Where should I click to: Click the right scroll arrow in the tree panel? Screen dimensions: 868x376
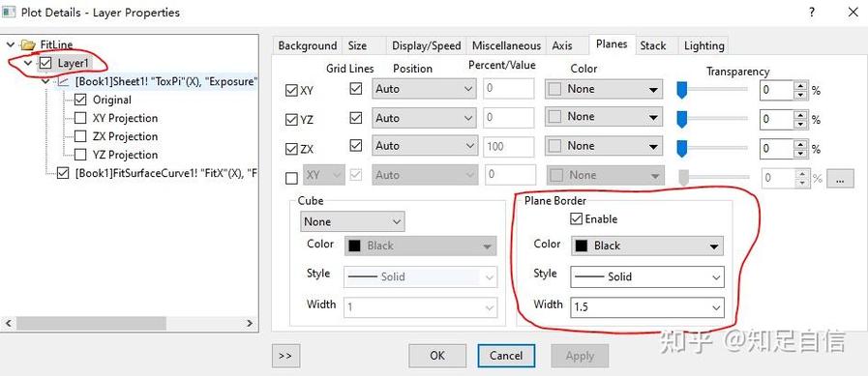tap(250, 323)
